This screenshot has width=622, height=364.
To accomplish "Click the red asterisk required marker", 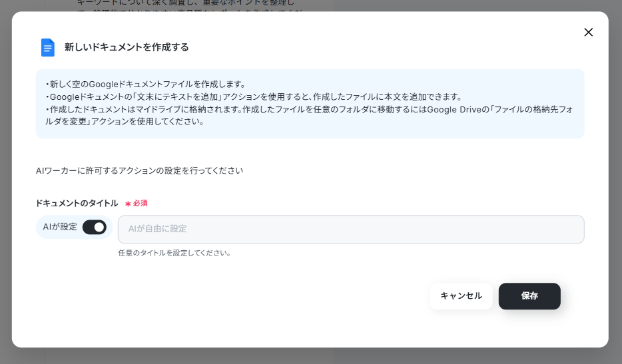I will (x=128, y=204).
